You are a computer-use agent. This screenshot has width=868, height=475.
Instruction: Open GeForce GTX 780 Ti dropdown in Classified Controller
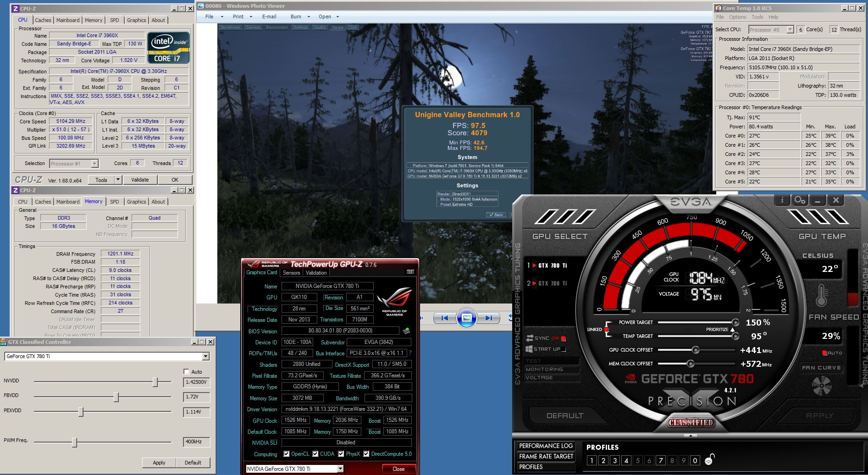205,356
